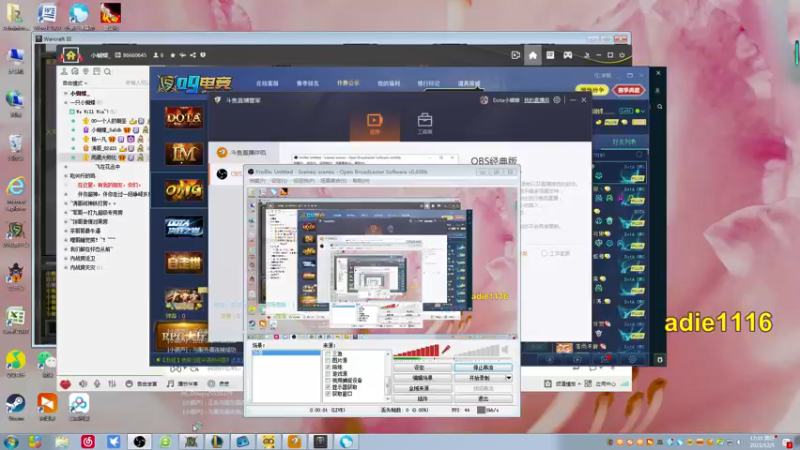The width and height of the screenshot is (800, 450).
Task: Open RPG大厅 in 09 platform sidebar
Action: click(x=182, y=336)
